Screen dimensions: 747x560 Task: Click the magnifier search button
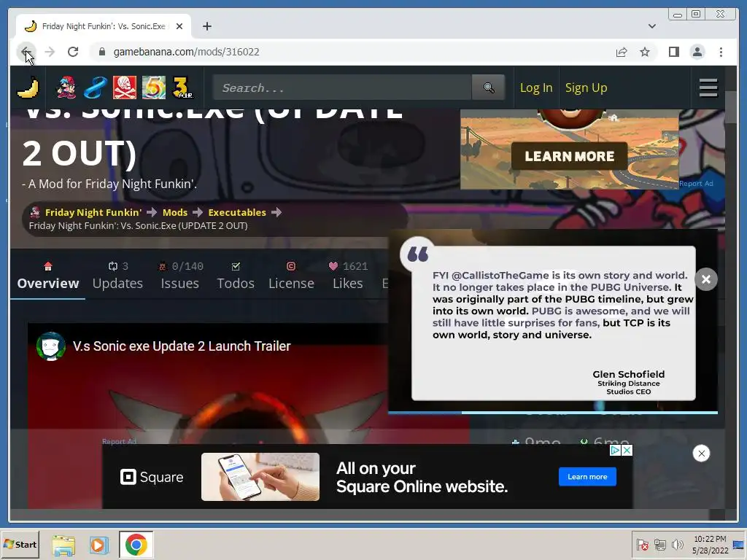click(x=488, y=87)
